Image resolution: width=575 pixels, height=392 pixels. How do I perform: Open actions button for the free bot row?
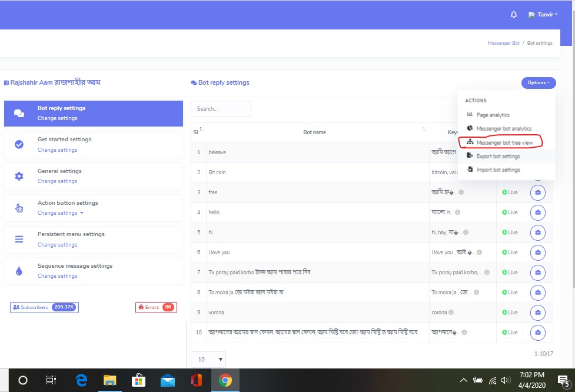point(537,192)
